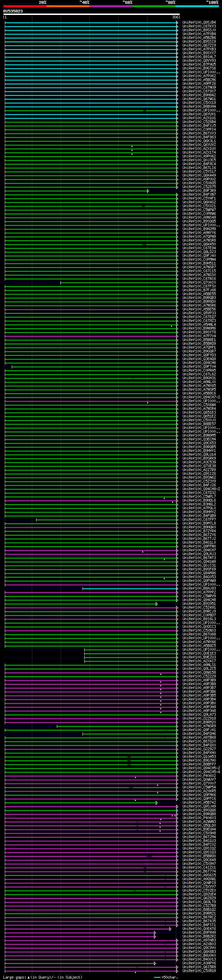Select hit label UniRef100_Q67ZI9
The height and width of the screenshot is (980, 222).
click(199, 45)
